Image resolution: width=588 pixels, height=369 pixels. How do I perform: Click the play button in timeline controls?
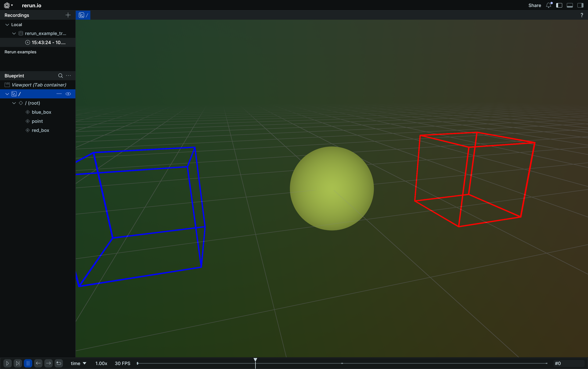coord(7,363)
